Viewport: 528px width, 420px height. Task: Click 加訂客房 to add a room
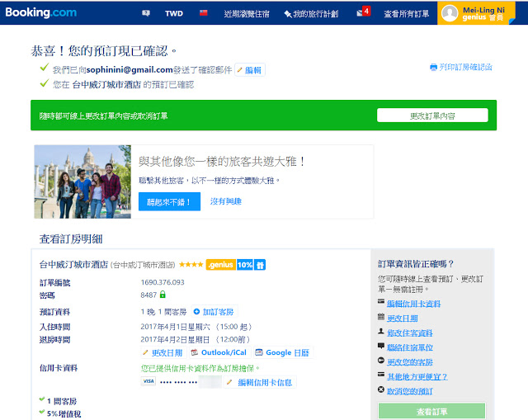click(214, 312)
